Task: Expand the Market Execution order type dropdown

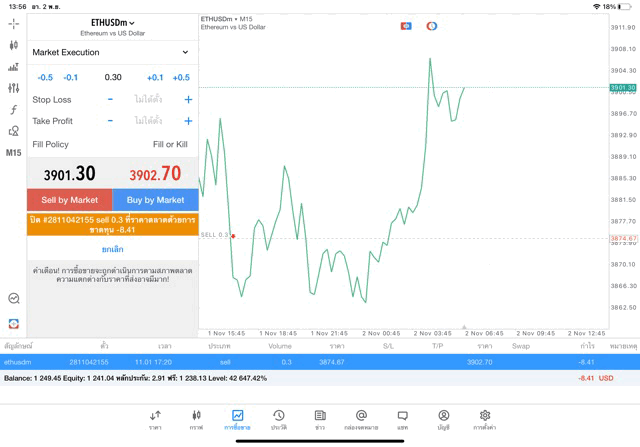Action: (111, 52)
